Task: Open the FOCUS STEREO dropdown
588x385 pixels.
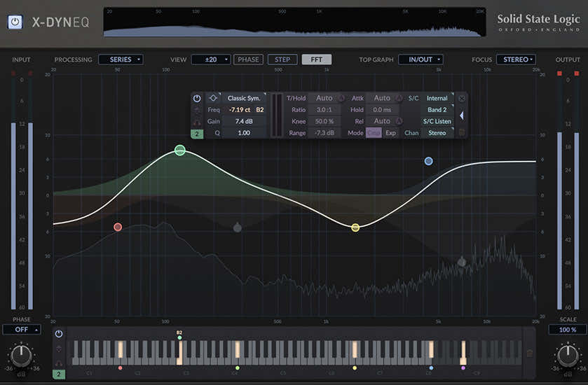Action: (516, 59)
